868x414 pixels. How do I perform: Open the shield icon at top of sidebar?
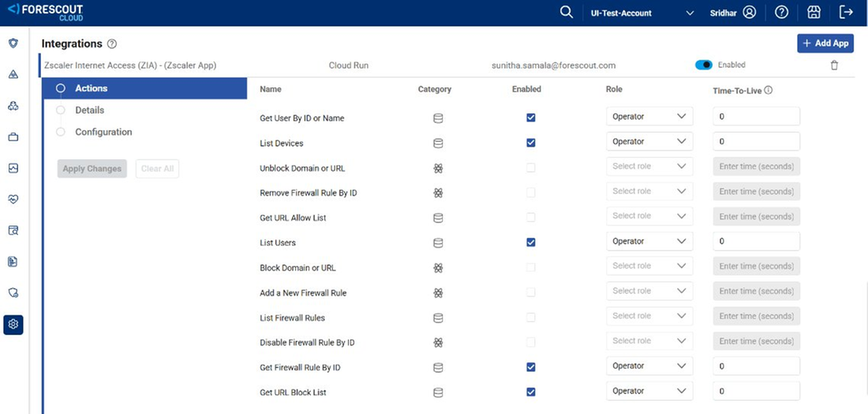click(13, 43)
